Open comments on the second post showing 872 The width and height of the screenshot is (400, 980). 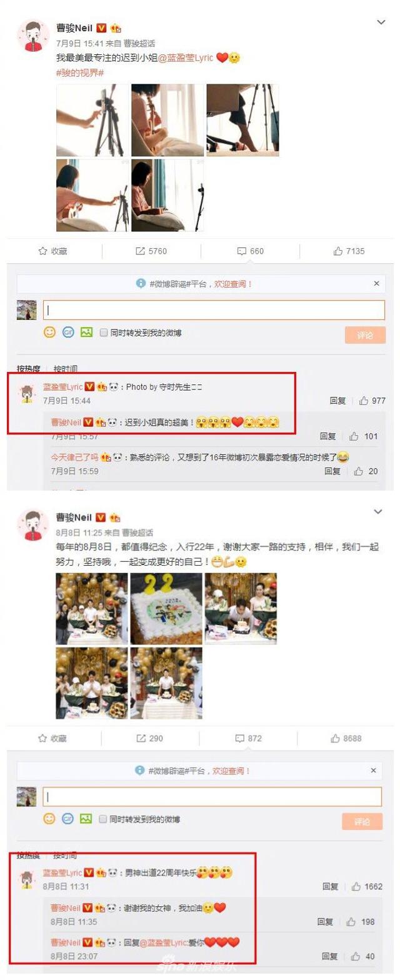coord(248,738)
